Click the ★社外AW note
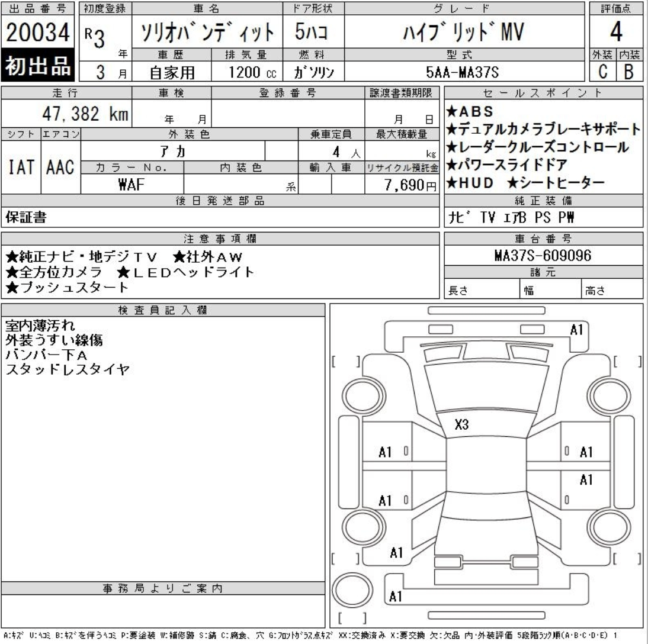 (x=207, y=257)
